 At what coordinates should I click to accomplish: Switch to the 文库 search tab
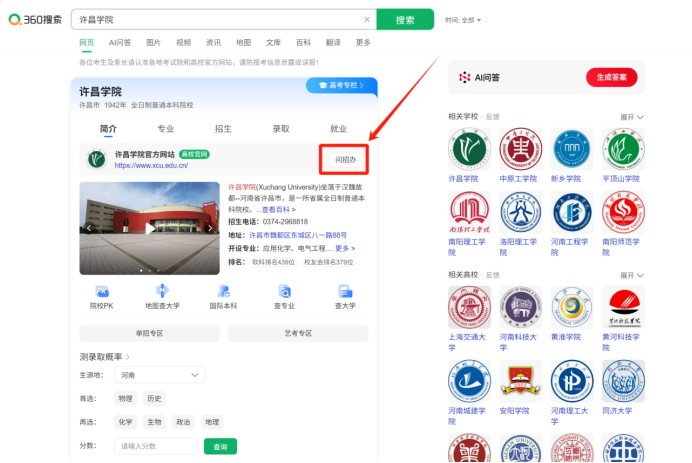(273, 42)
